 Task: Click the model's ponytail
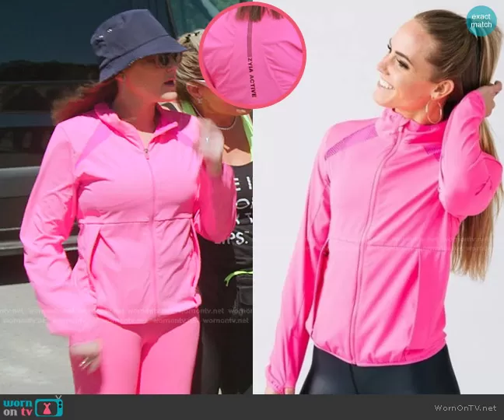click(x=474, y=194)
